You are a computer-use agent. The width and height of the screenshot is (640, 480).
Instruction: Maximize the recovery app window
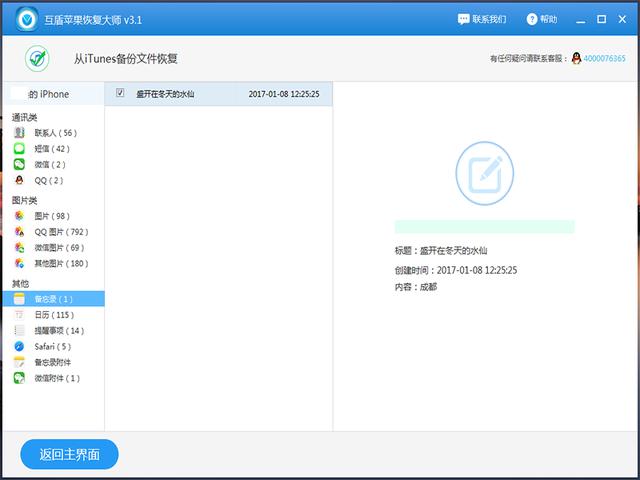(x=601, y=19)
